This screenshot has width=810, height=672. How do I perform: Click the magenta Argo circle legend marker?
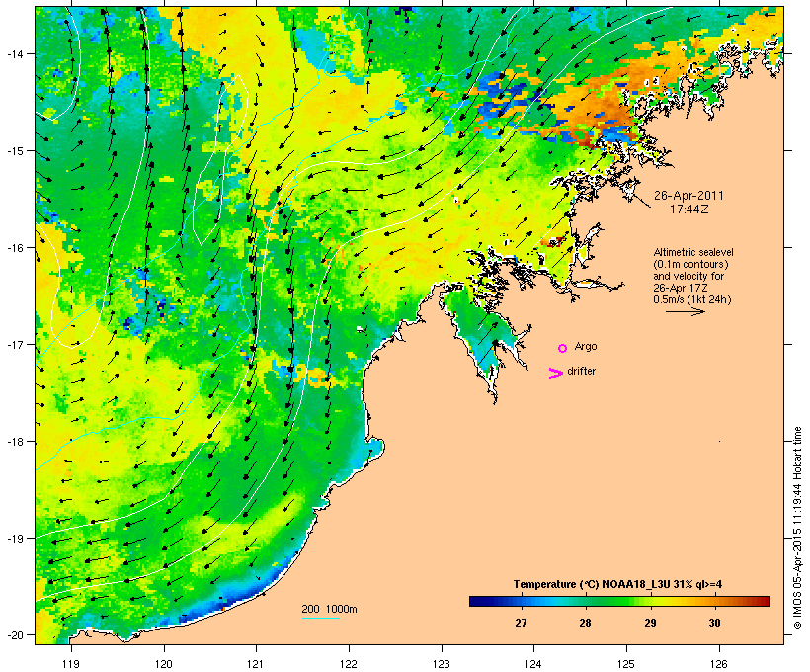563,349
